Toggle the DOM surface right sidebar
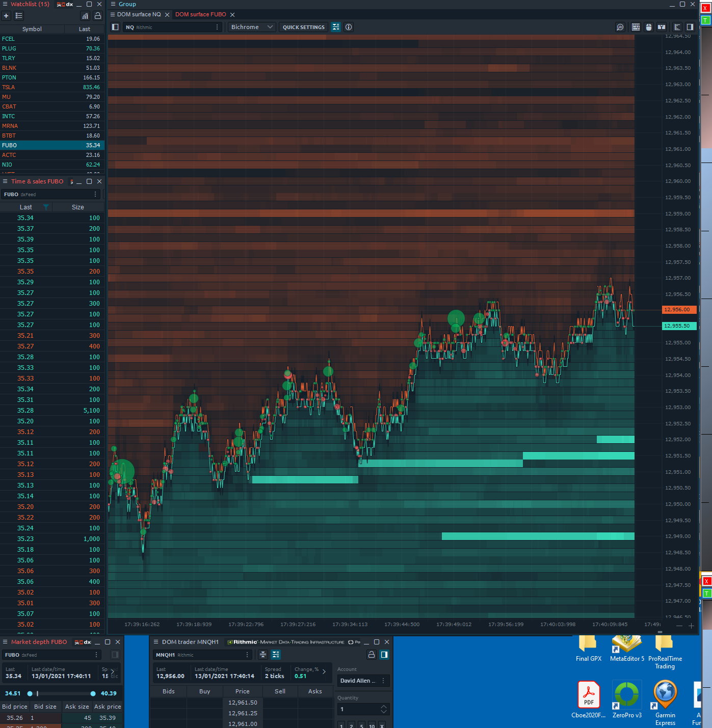Image resolution: width=712 pixels, height=728 pixels. click(690, 27)
